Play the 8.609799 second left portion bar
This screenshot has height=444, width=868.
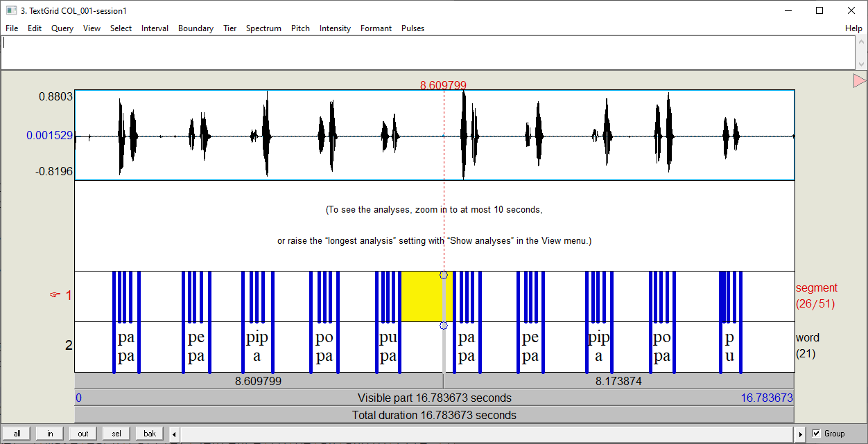pyautogui.click(x=259, y=381)
